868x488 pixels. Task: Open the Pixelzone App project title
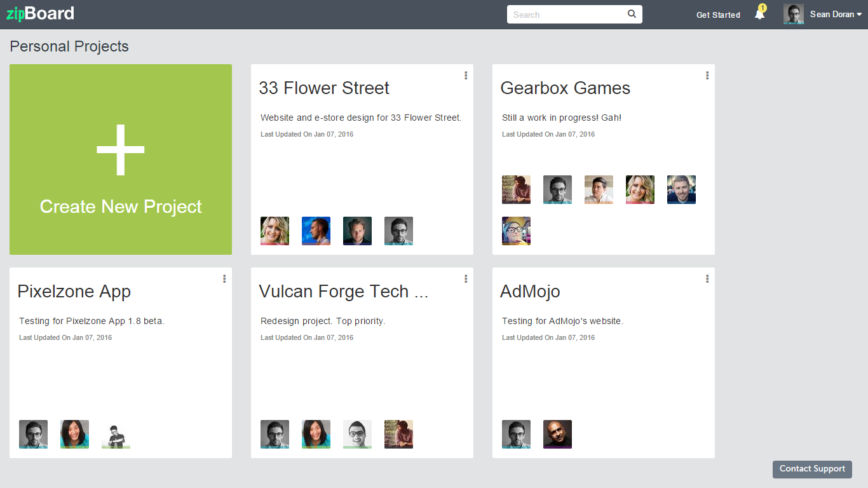(74, 291)
